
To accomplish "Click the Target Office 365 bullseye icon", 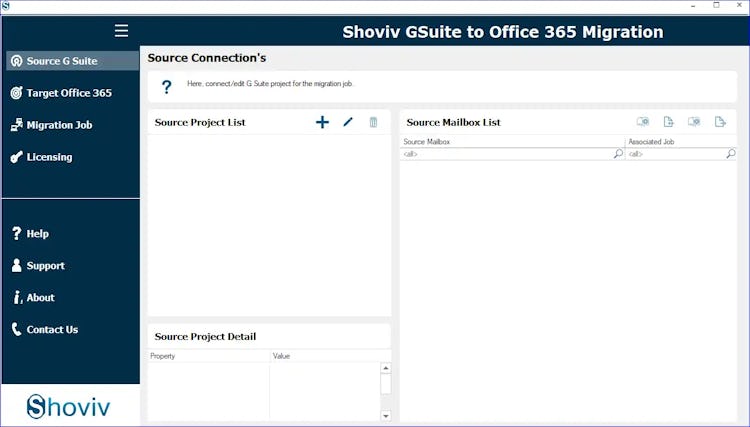I will (16, 93).
